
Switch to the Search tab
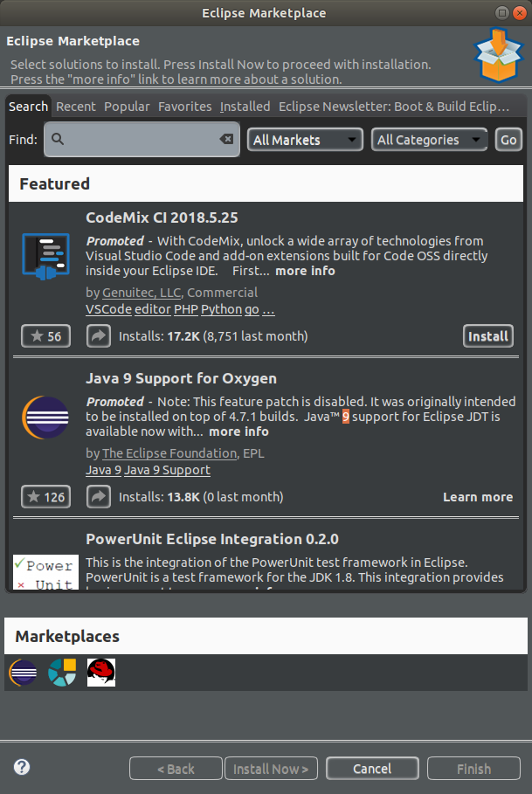click(x=28, y=107)
